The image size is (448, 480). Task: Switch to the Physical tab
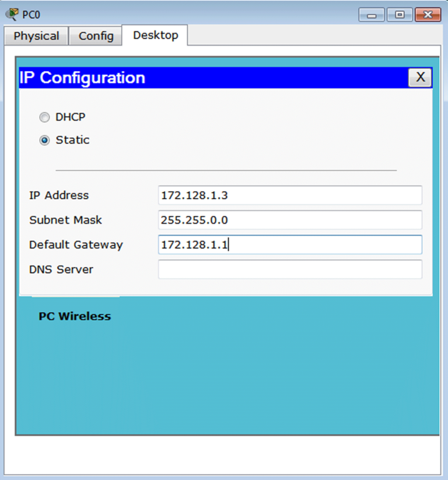click(36, 36)
